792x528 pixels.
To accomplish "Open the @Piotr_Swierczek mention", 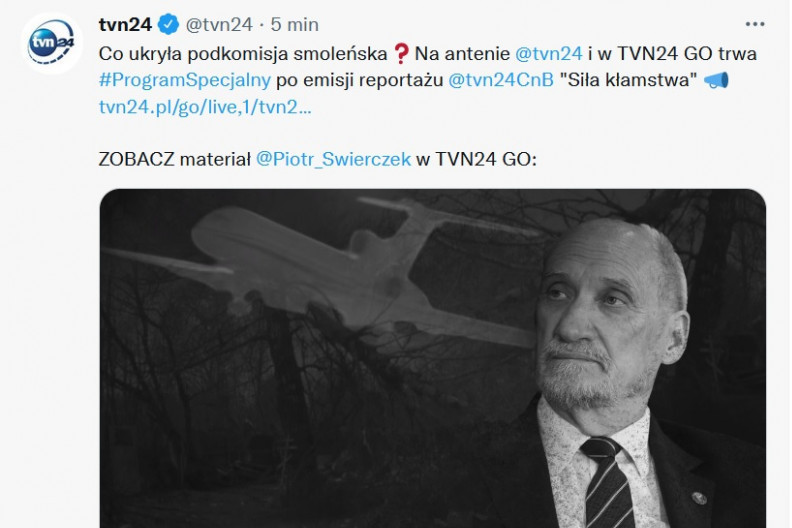I will (333, 159).
